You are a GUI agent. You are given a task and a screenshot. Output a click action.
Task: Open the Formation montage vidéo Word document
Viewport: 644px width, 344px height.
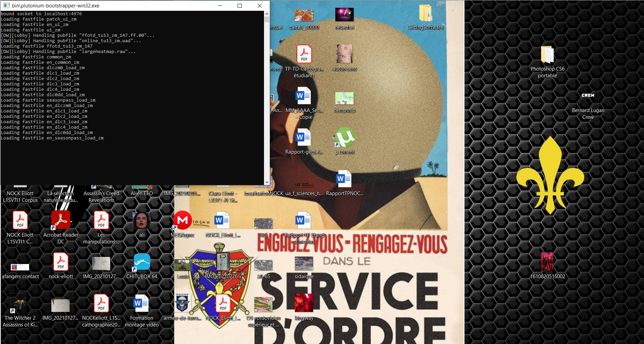(x=141, y=303)
